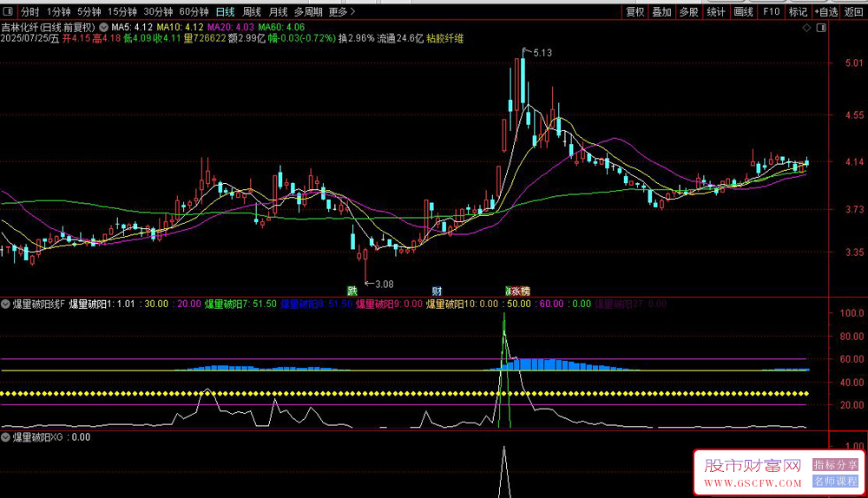Expand the 爆量破阳线F indicator dropdown
This screenshot has height=498, width=868.
[x=5, y=304]
